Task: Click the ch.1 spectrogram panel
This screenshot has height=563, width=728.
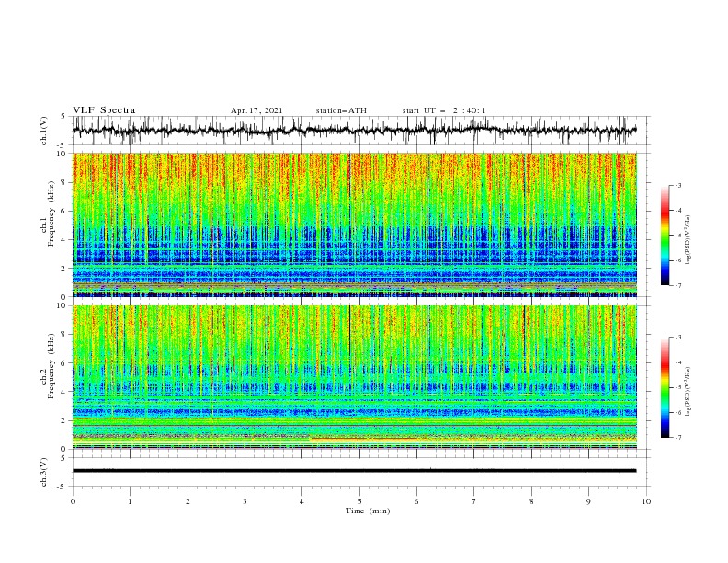Action: click(x=354, y=224)
